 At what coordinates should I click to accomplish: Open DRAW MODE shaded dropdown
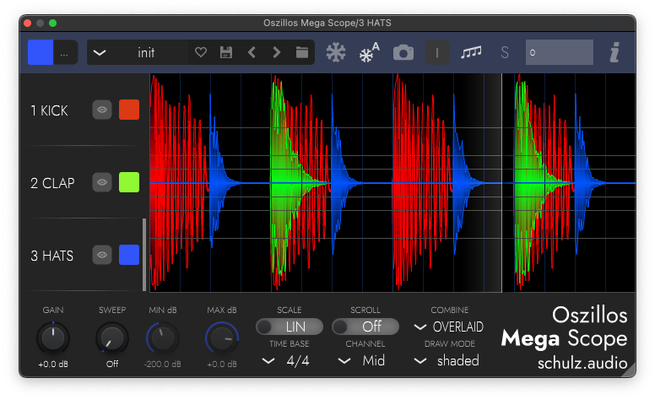tap(449, 361)
